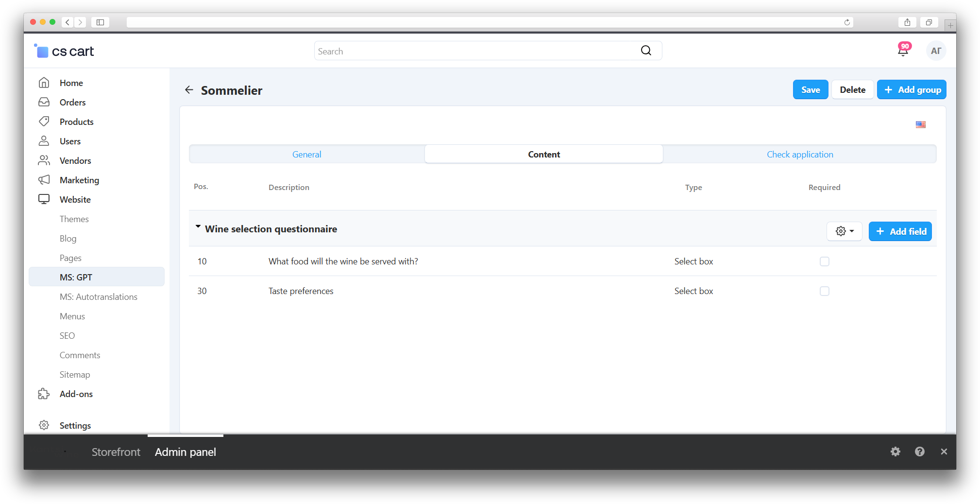Open Comments in the sidebar
The width and height of the screenshot is (980, 504).
click(80, 355)
